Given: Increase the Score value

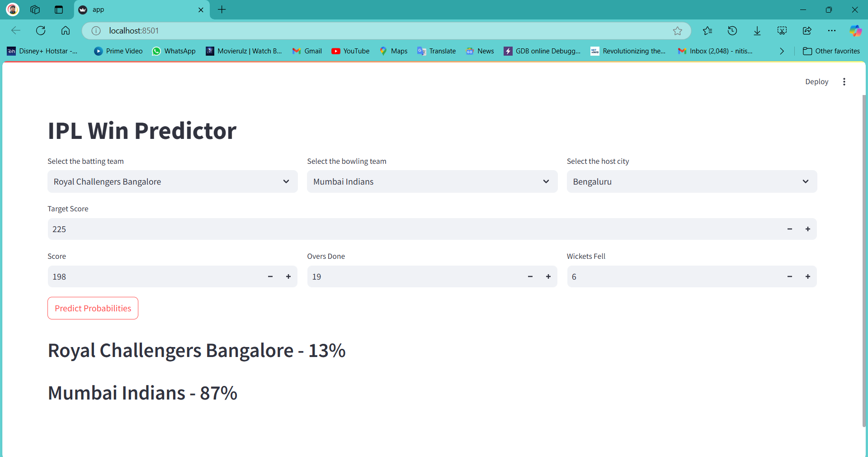Looking at the screenshot, I should pyautogui.click(x=288, y=276).
